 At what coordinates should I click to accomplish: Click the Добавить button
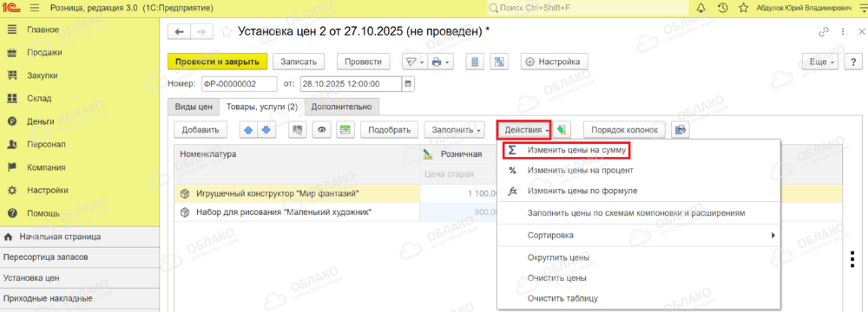coord(201,130)
